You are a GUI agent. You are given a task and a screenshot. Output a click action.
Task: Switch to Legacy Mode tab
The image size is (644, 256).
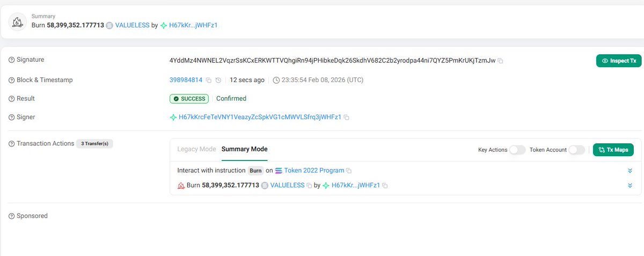pyautogui.click(x=196, y=149)
